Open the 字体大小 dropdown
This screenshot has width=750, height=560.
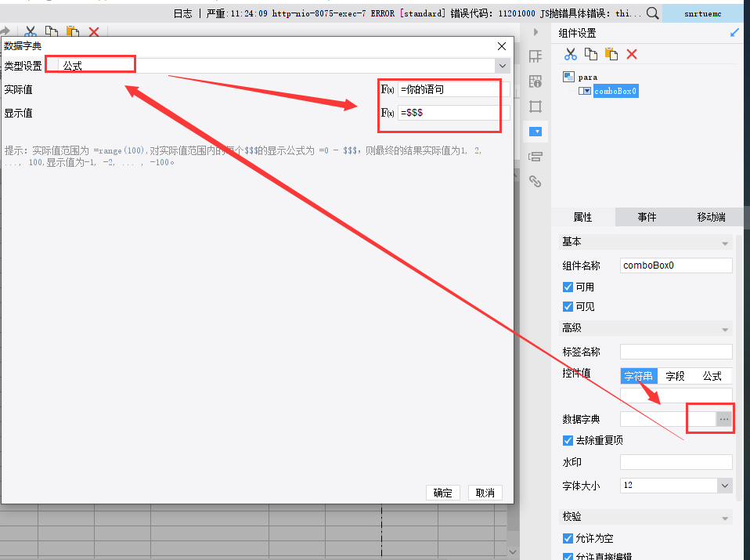coord(725,486)
